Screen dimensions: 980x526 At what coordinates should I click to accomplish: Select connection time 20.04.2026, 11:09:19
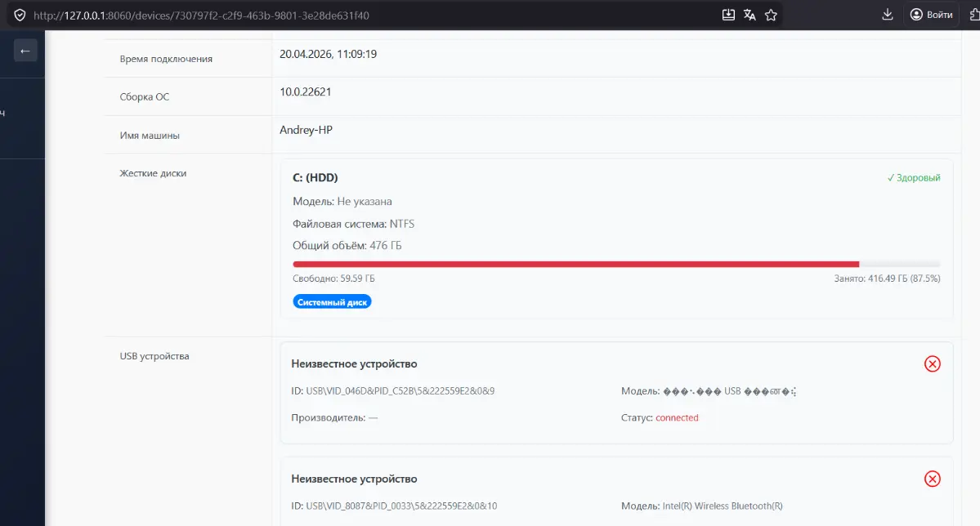pos(328,54)
